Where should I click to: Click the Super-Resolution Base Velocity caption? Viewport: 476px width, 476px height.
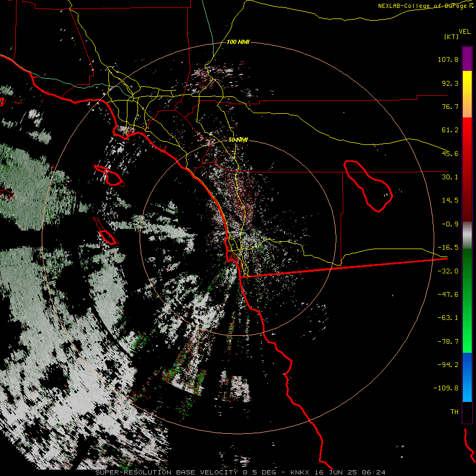coord(241,472)
